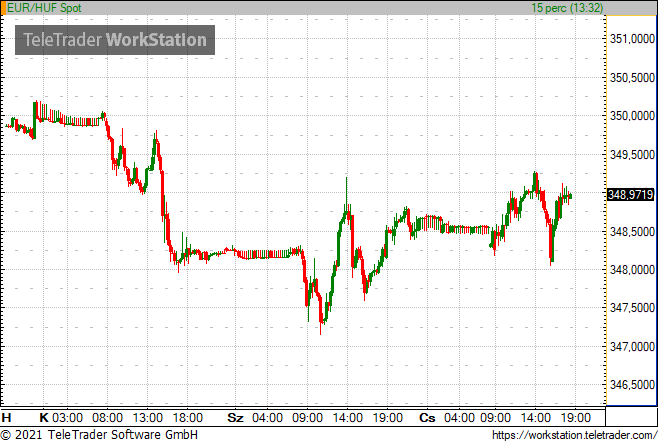Click the 18:00 time axis label
The width and height of the screenshot is (658, 444).
click(x=188, y=418)
